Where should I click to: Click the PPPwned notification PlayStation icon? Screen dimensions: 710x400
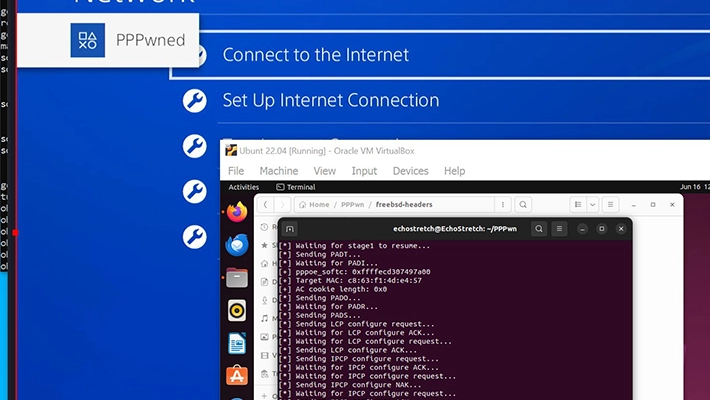pos(87,40)
